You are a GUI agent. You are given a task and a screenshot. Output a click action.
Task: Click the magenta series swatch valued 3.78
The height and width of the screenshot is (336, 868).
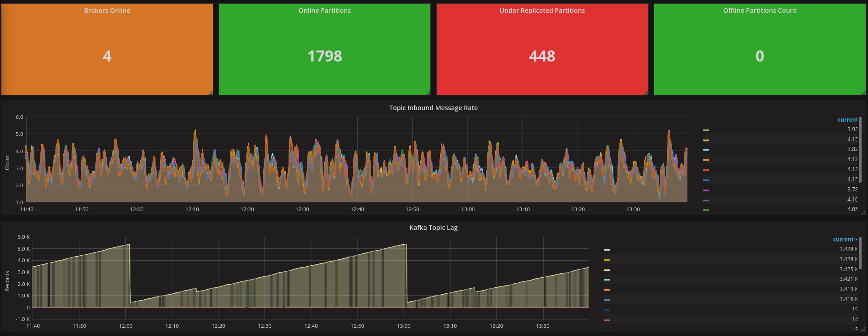pos(706,190)
